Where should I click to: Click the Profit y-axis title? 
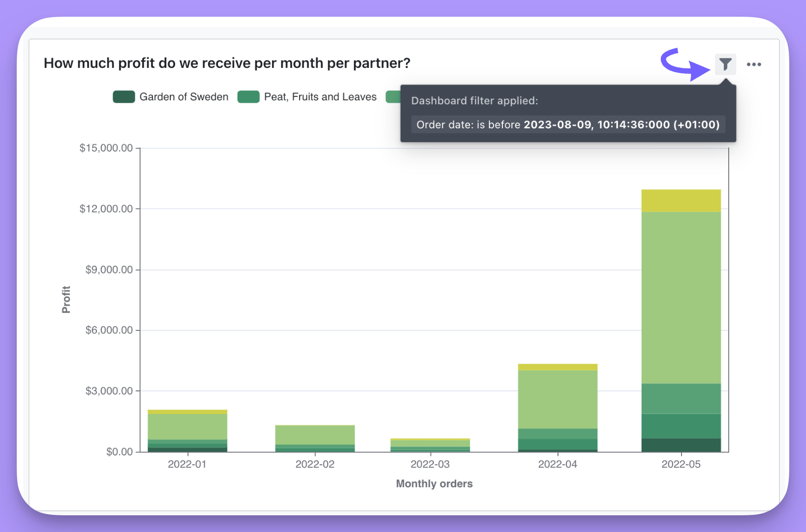(66, 299)
